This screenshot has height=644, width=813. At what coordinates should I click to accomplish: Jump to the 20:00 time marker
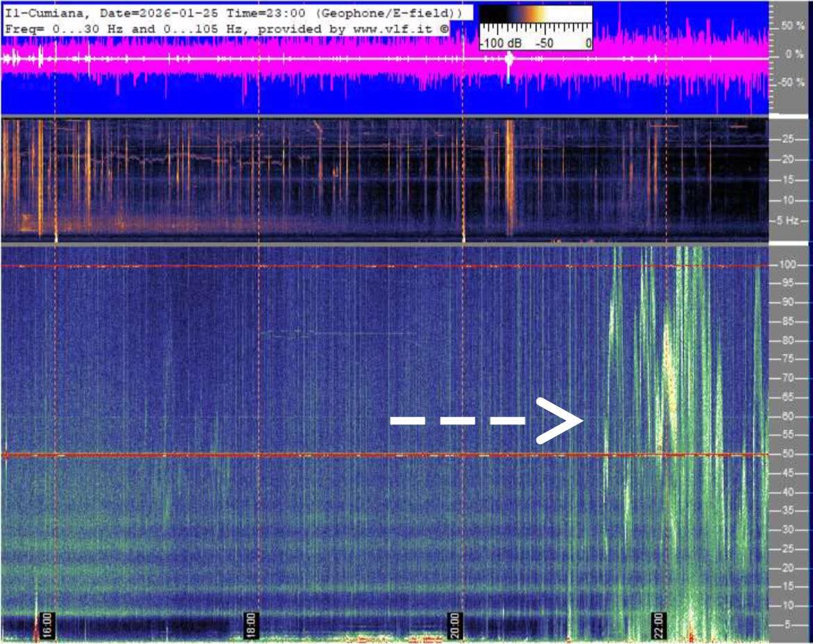[x=454, y=620]
